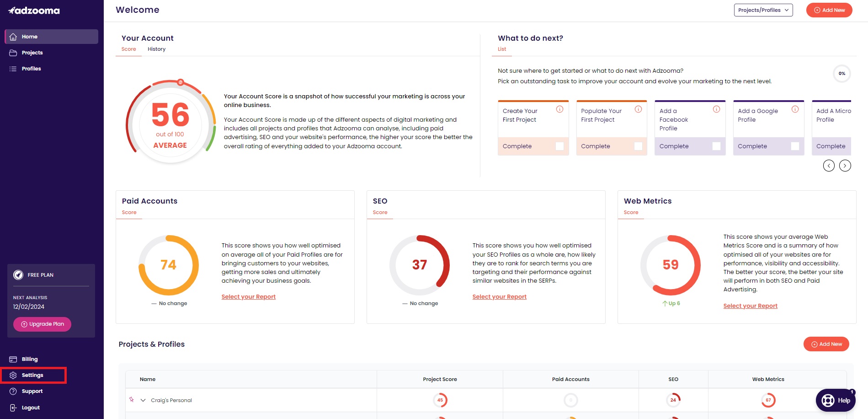Open Settings gear icon in sidebar
Screen dimensions: 868x419
pos(13,375)
